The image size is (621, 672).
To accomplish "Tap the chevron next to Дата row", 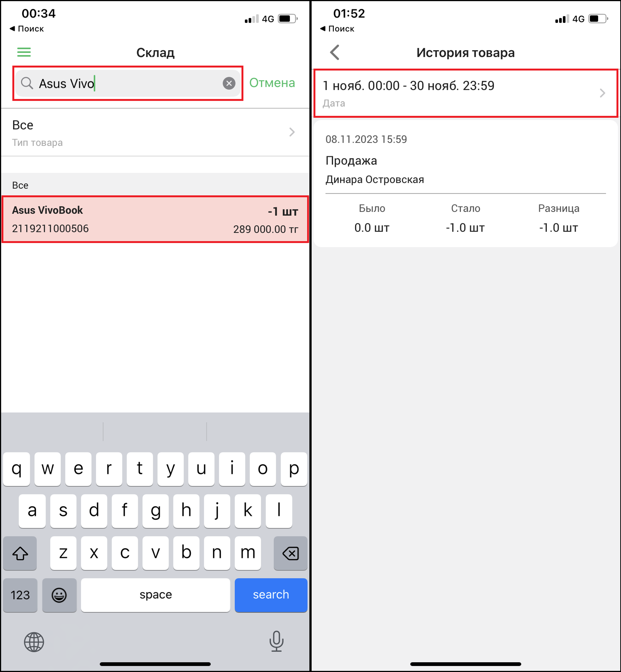I will point(602,93).
